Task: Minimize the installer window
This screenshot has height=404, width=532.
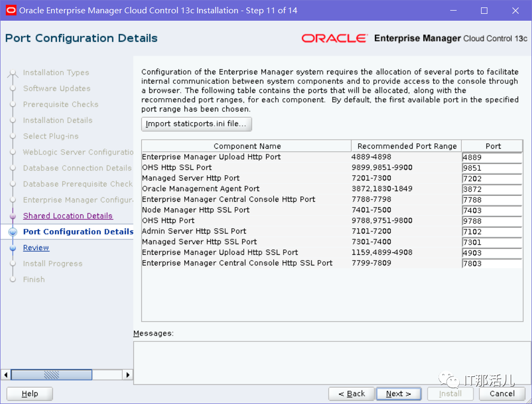Action: [x=453, y=11]
